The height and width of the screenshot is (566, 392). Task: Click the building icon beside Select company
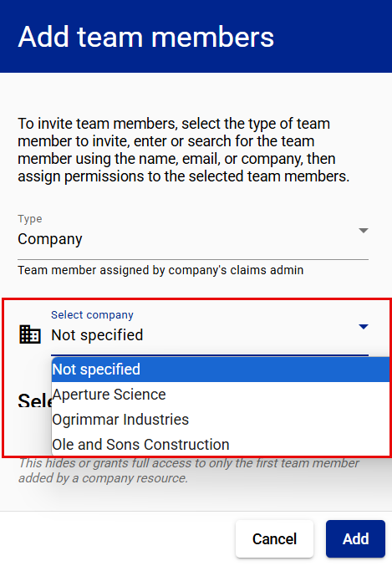pos(29,334)
